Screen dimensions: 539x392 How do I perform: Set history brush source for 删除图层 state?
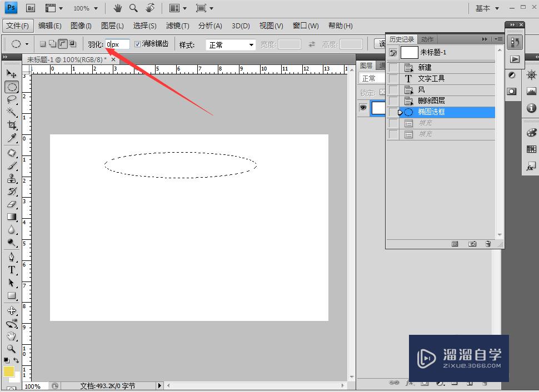pyautogui.click(x=393, y=100)
